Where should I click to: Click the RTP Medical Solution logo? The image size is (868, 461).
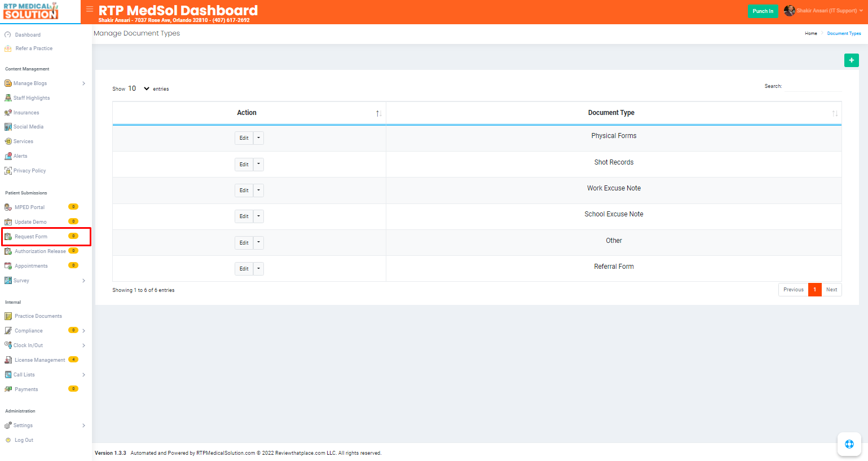[x=30, y=11]
